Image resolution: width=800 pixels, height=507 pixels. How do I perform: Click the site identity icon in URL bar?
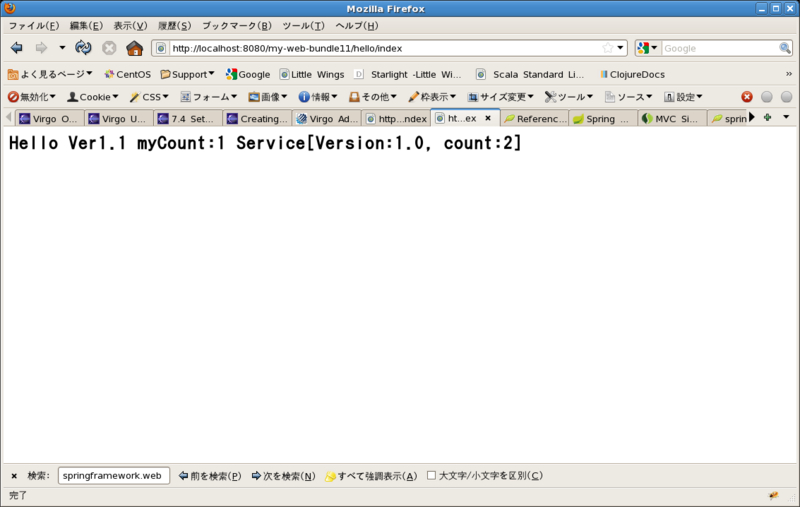tap(161, 48)
